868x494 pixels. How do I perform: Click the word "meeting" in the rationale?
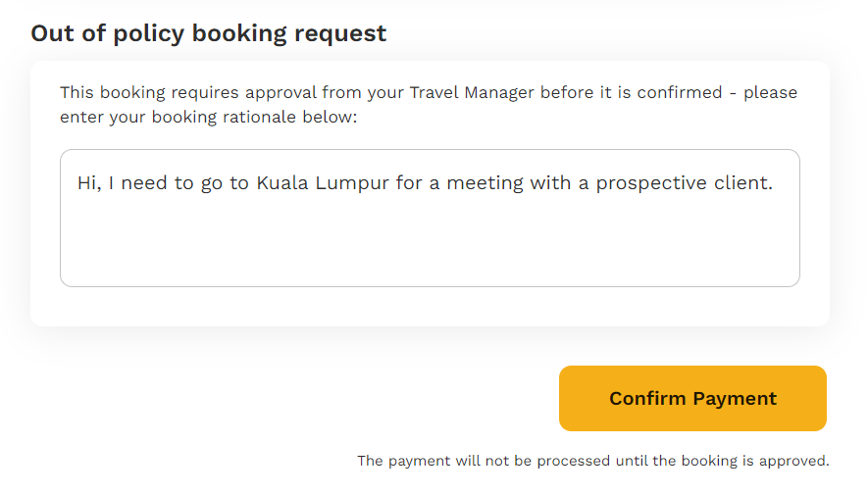click(x=483, y=183)
